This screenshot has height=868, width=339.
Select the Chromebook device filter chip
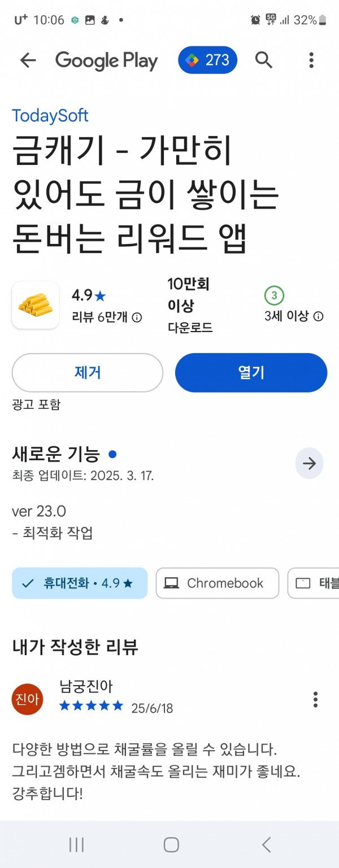tap(218, 583)
